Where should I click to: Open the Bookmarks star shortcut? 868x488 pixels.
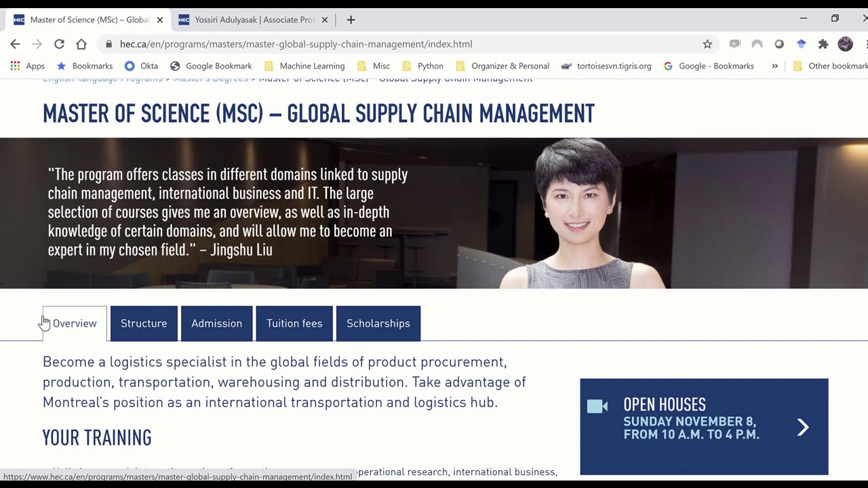coord(85,66)
